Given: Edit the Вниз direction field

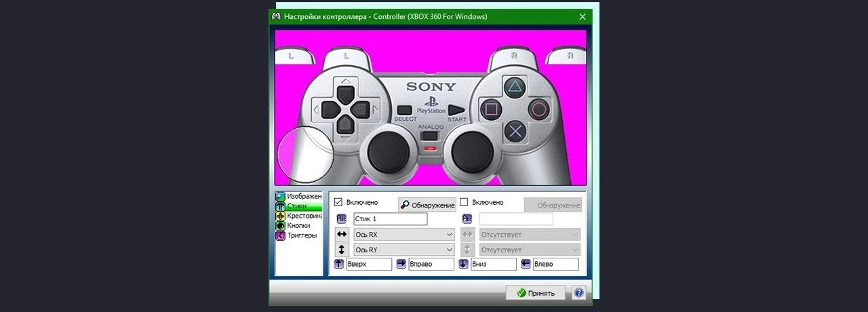Looking at the screenshot, I should tap(494, 265).
